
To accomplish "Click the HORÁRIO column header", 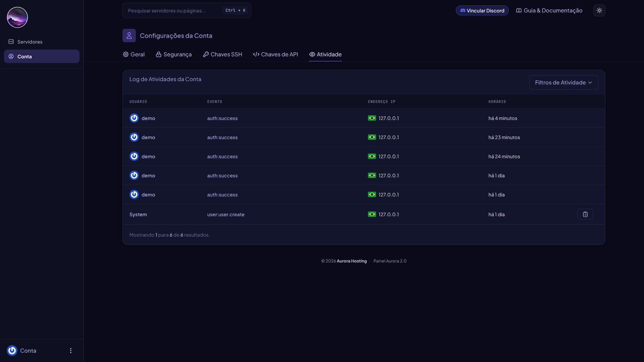I will coord(497,101).
